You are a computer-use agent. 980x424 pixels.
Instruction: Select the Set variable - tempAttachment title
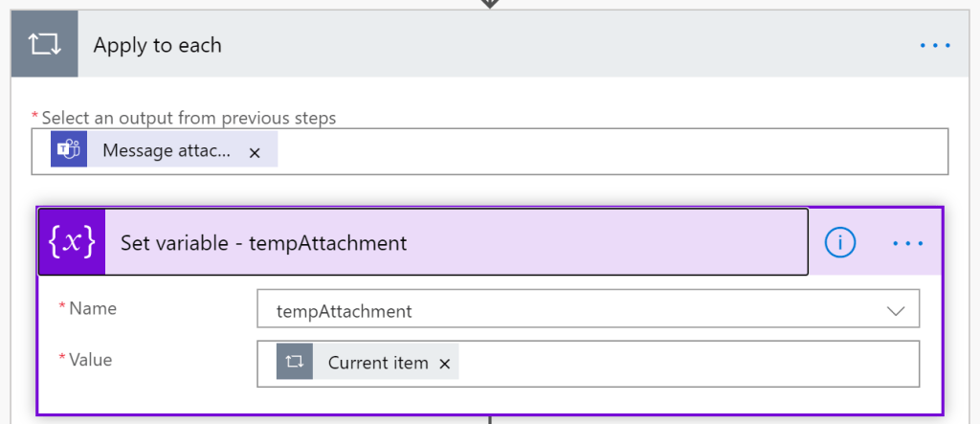[263, 243]
